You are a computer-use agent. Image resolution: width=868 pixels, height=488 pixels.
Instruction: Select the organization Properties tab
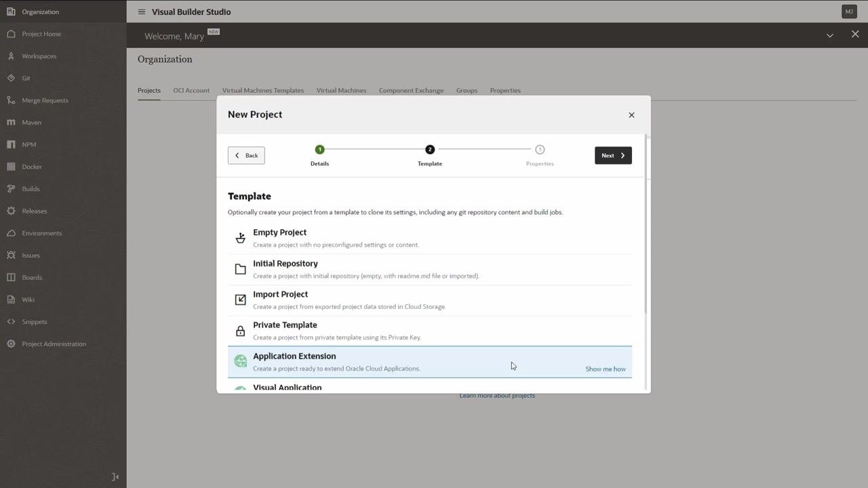pos(505,90)
